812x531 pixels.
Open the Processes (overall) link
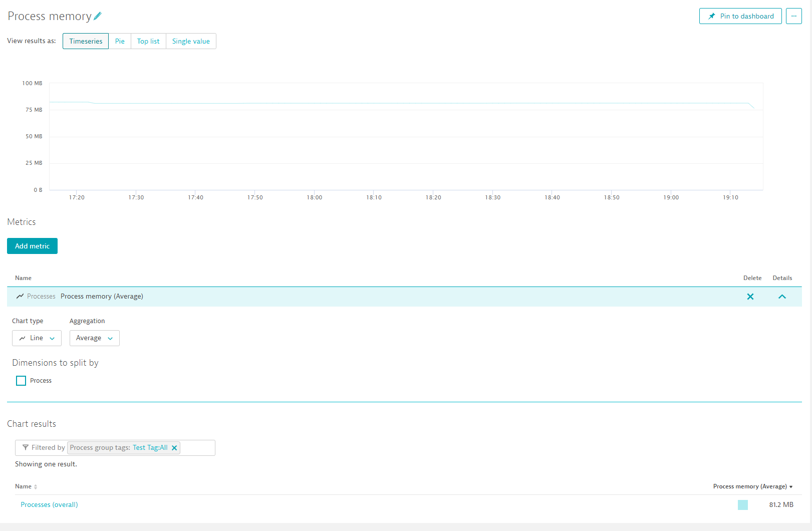tap(49, 504)
